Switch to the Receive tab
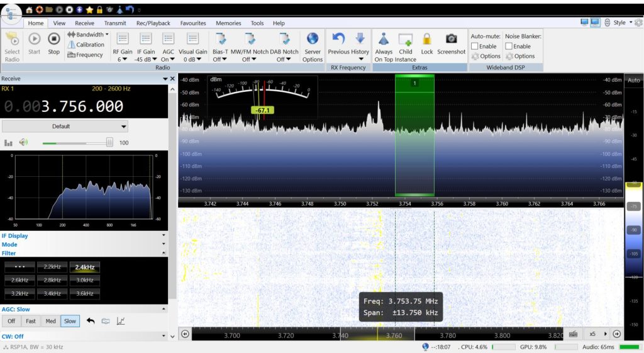The width and height of the screenshot is (644, 353). [84, 23]
